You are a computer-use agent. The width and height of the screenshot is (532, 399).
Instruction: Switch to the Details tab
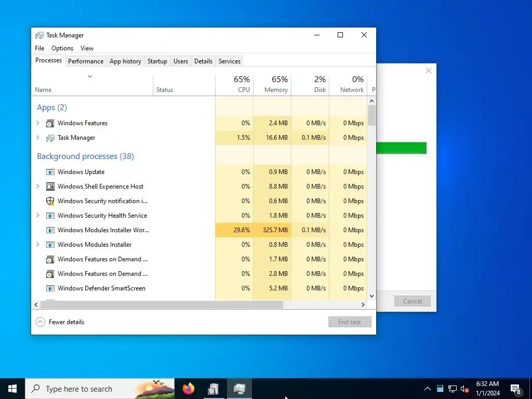[x=203, y=61]
